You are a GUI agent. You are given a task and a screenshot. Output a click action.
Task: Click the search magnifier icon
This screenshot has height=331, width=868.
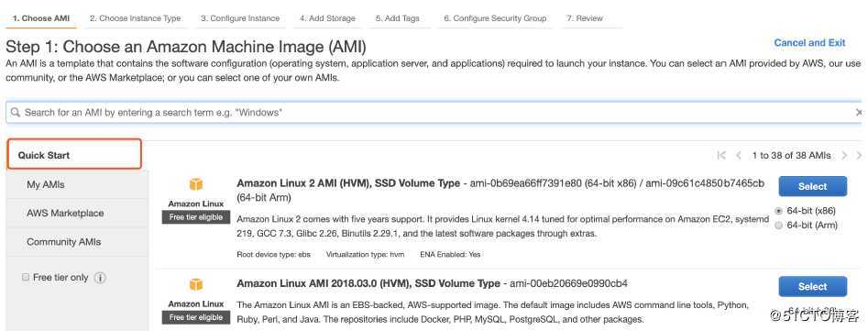click(16, 113)
